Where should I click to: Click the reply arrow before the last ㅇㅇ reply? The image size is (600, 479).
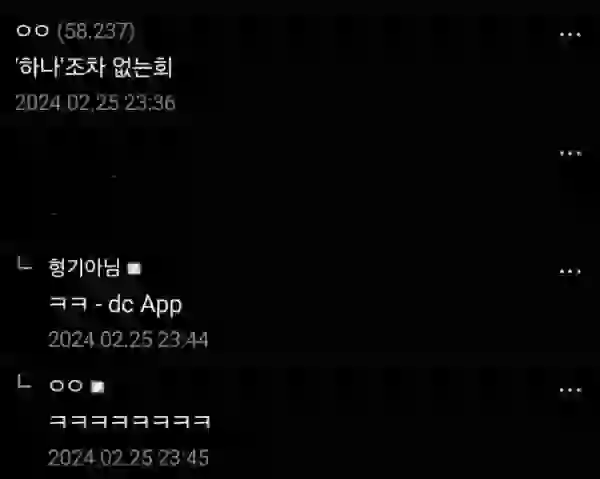pos(25,382)
